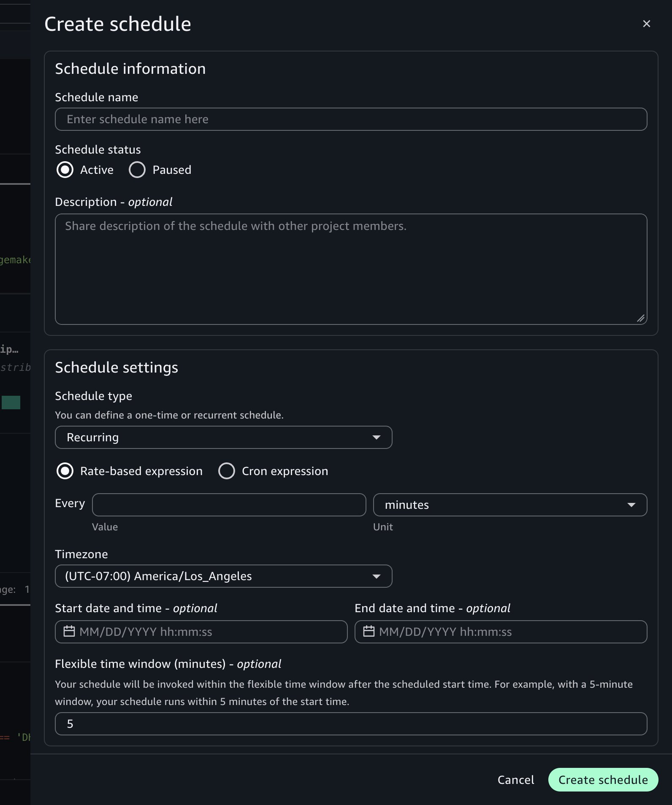Select the Paused schedule status
672x805 pixels.
(x=137, y=170)
